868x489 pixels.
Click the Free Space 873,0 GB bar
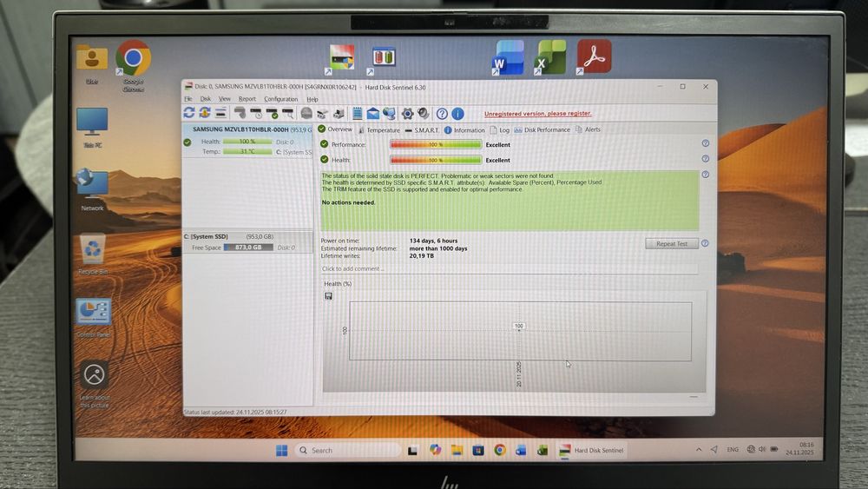coord(248,248)
